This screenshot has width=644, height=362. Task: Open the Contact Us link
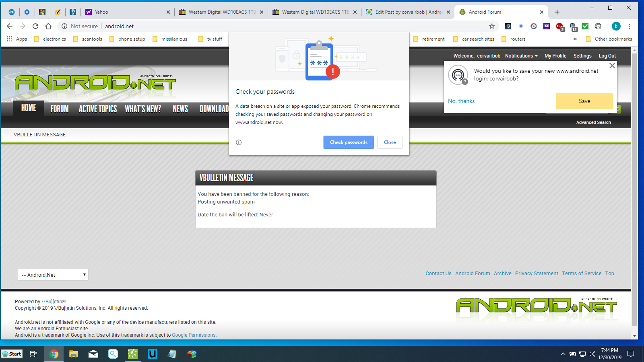tap(439, 274)
